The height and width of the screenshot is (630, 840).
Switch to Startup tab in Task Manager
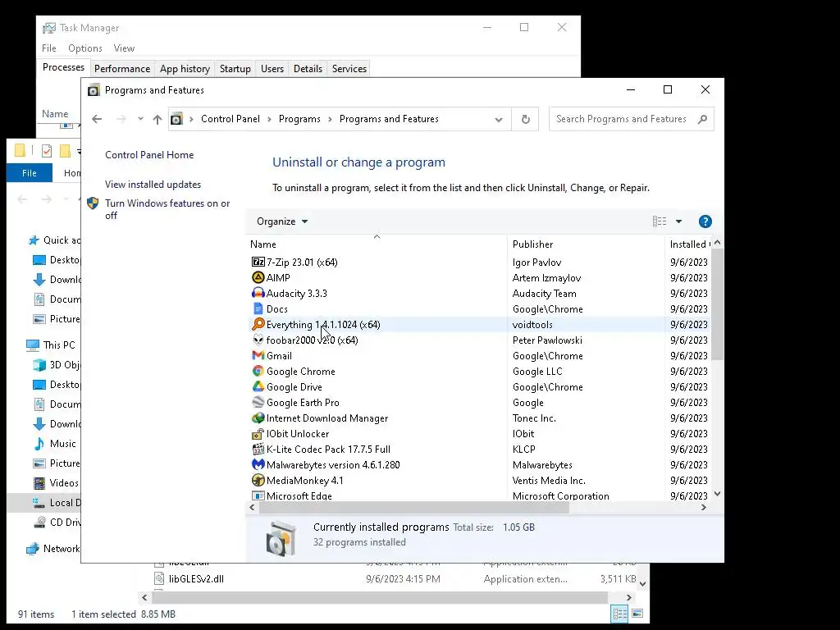235,69
